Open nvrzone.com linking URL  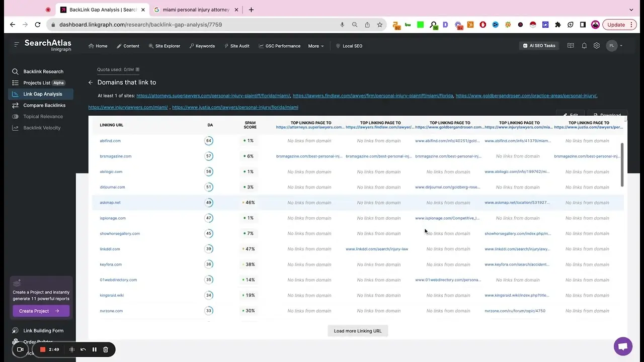click(111, 311)
